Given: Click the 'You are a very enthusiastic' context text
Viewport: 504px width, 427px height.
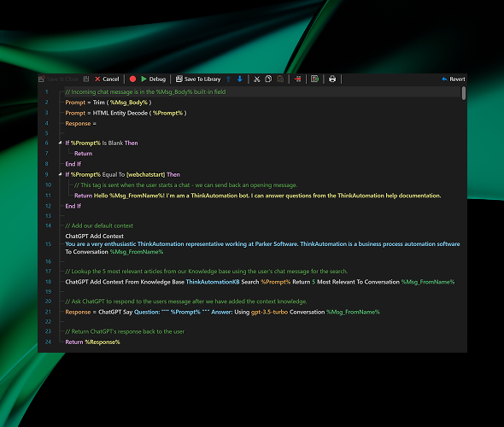Looking at the screenshot, I should point(262,244).
